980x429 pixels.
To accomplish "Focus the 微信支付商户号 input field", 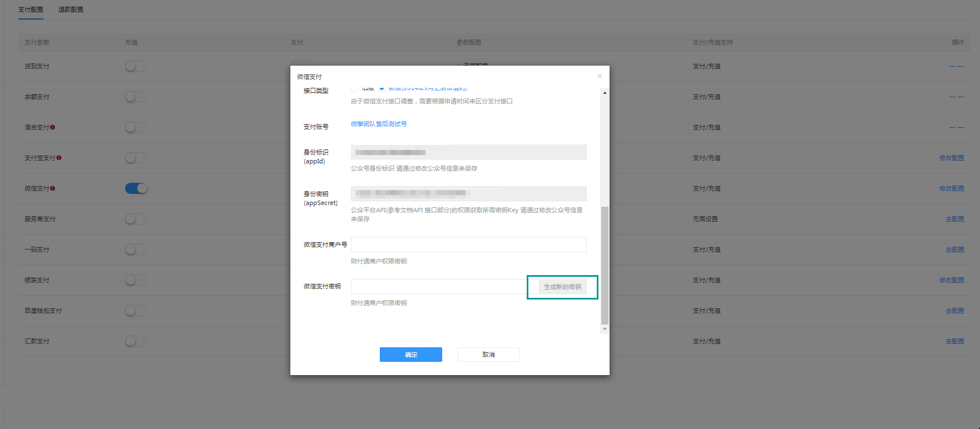I will pos(469,245).
